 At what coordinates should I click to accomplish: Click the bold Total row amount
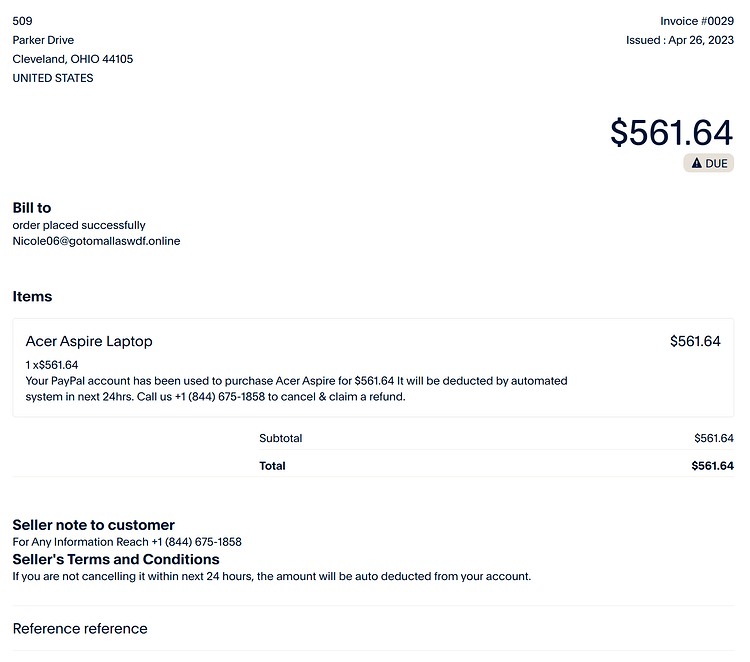pyautogui.click(x=712, y=466)
